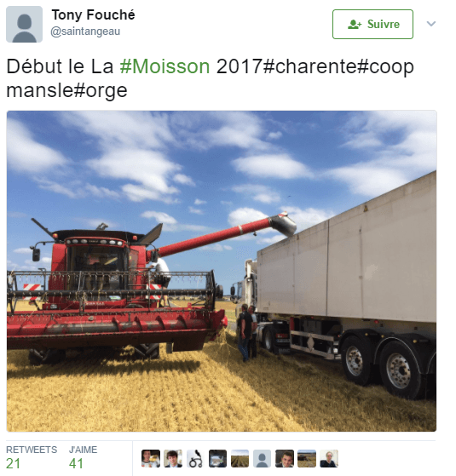The height and width of the screenshot is (476, 456).
Task: Click the Tony Fouché display name
Action: (93, 14)
